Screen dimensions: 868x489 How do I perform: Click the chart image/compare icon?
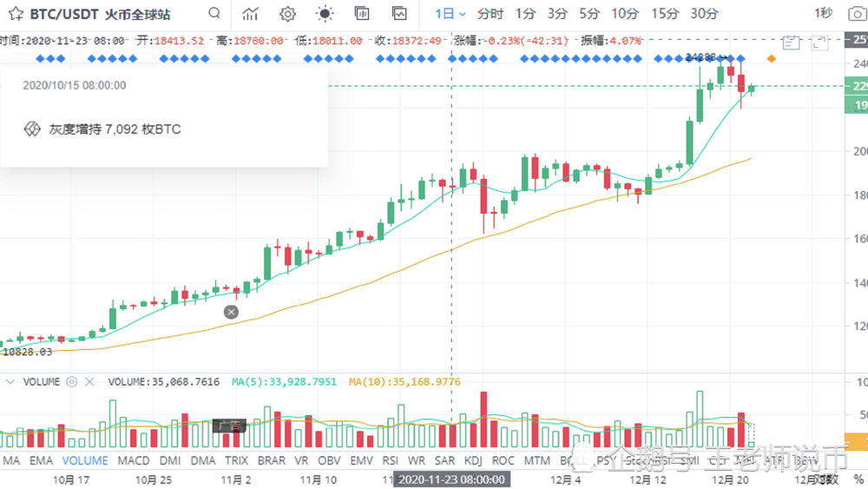[399, 13]
